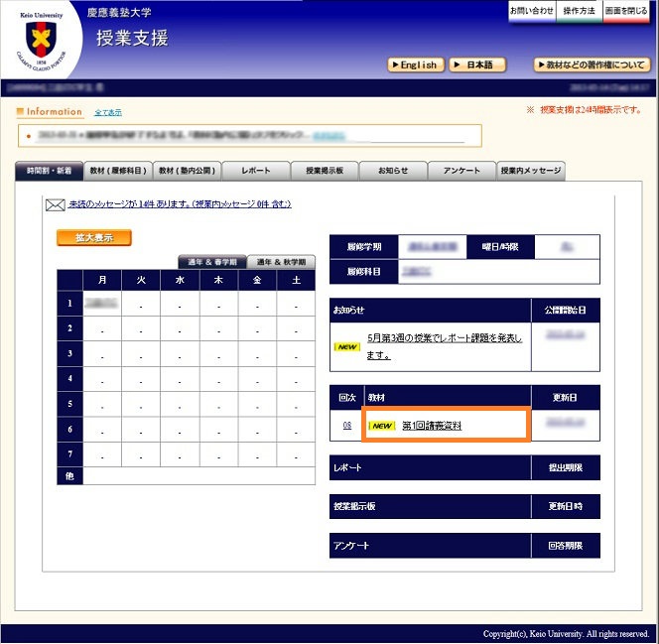Click the 全て表示 link beside Information
The image size is (659, 644).
108,112
